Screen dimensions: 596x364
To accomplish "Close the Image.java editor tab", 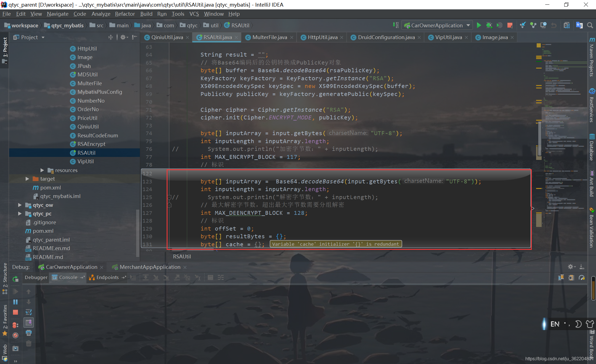I will tap(512, 38).
